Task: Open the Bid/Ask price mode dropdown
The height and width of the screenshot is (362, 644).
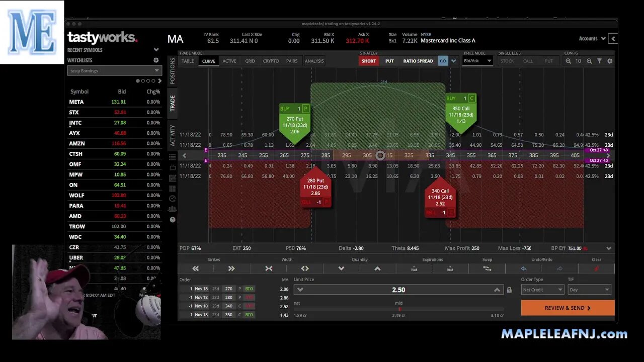Action: coord(477,61)
